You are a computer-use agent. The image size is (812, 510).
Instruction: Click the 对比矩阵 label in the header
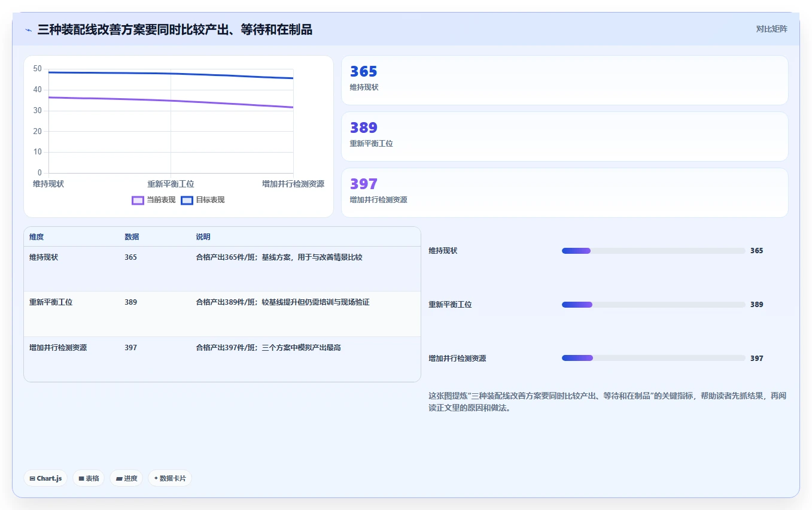click(x=771, y=29)
